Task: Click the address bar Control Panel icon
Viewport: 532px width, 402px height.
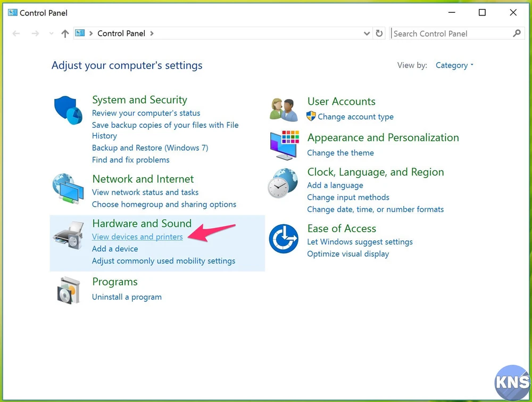Action: tap(80, 33)
